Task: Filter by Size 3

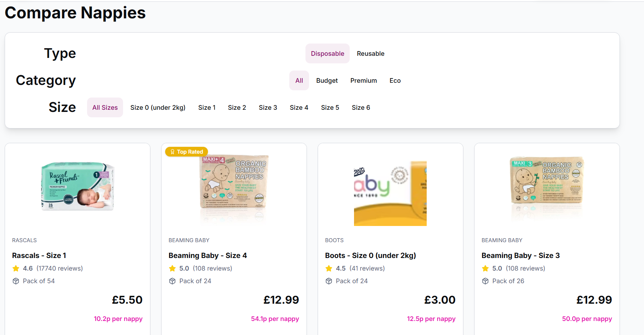Action: tap(268, 108)
